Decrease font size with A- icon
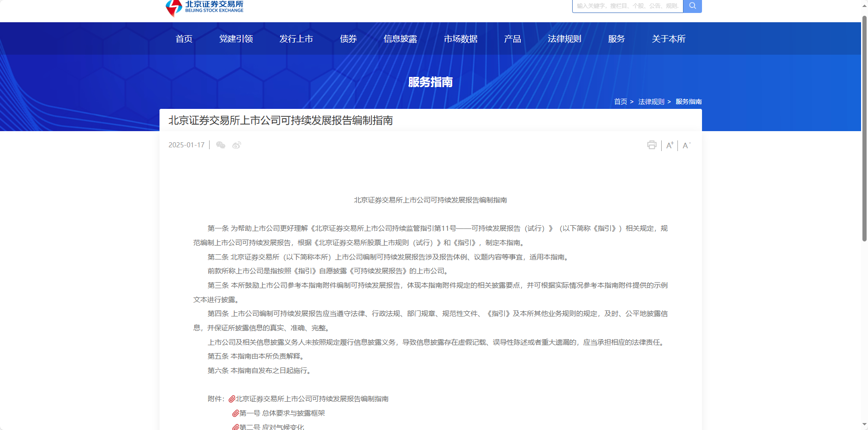The image size is (868, 430). 686,145
